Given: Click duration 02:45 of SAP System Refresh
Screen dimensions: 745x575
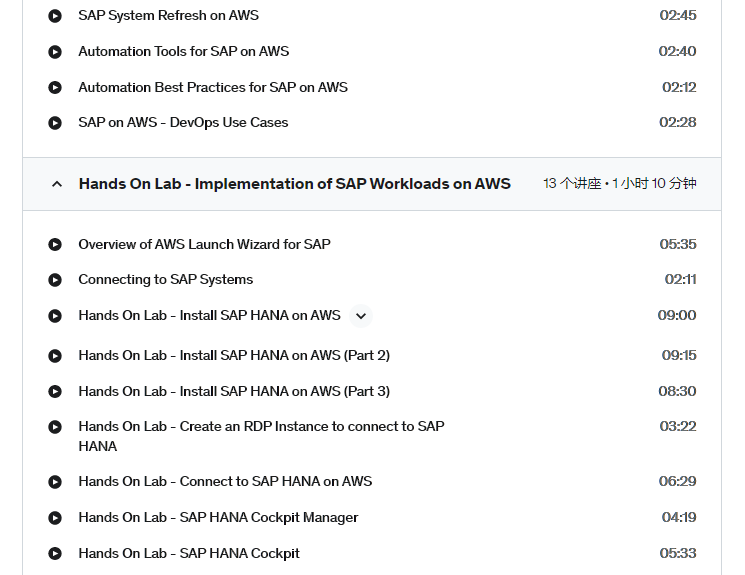Looking at the screenshot, I should [678, 15].
